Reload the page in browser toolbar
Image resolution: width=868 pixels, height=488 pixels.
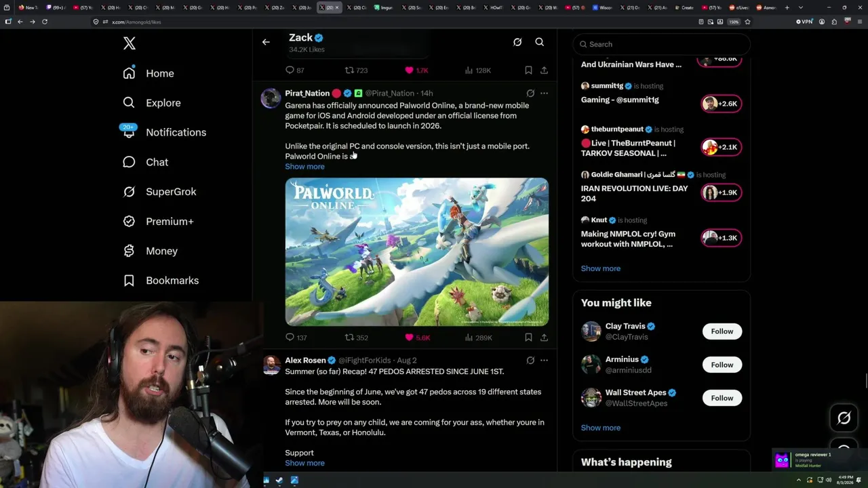click(x=45, y=22)
